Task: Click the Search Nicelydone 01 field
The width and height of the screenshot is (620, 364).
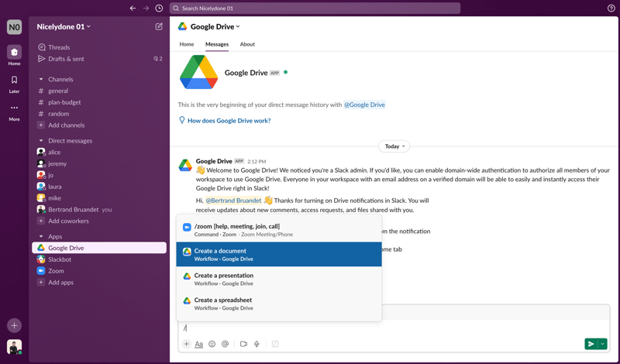Action: point(315,9)
